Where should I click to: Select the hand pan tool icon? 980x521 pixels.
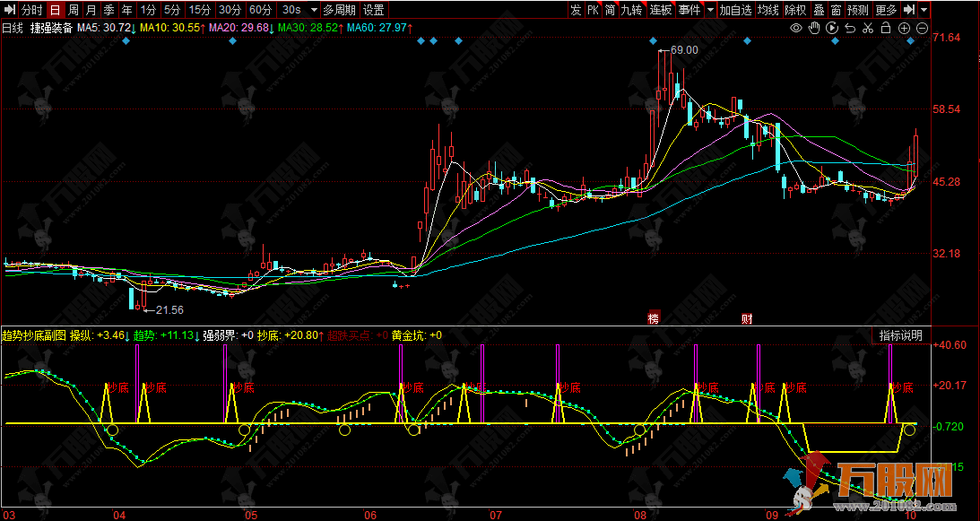point(814,29)
